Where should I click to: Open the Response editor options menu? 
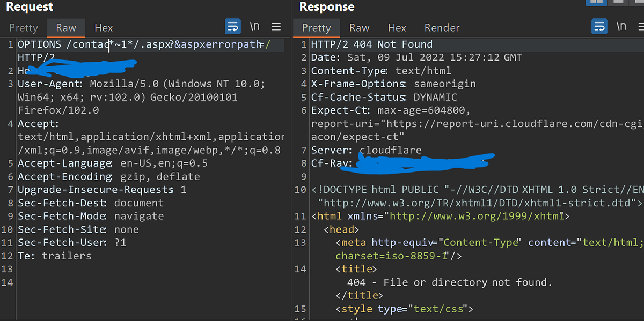pyautogui.click(x=641, y=25)
